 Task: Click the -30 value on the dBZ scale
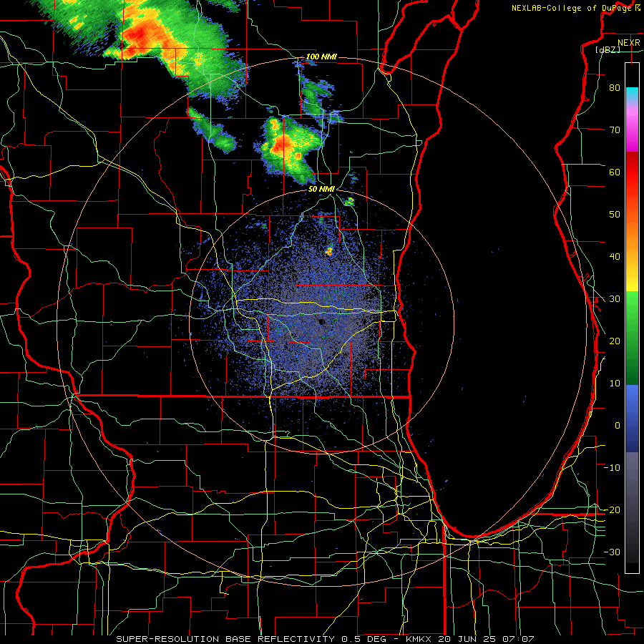[612, 552]
